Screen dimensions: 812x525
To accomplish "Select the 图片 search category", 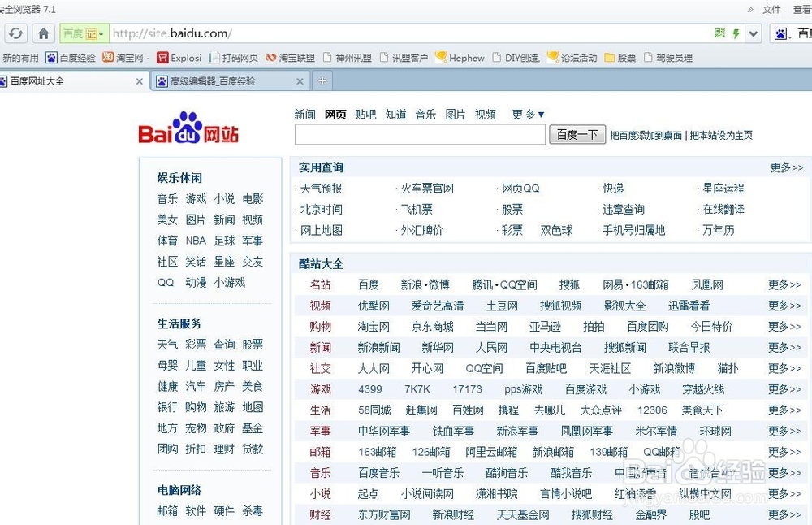I will point(456,115).
